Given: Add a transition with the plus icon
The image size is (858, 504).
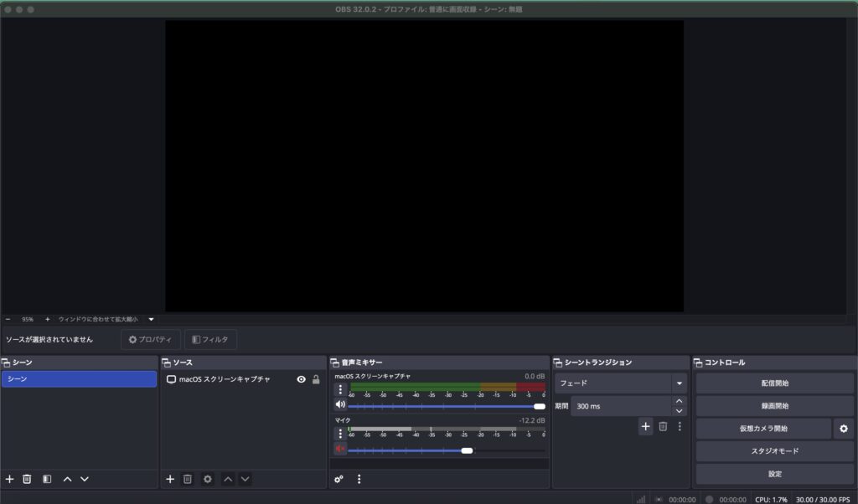Looking at the screenshot, I should pyautogui.click(x=646, y=426).
